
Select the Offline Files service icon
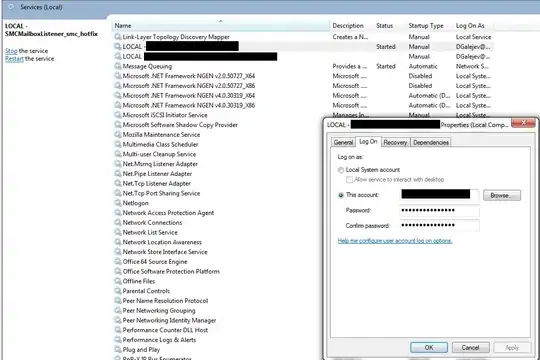click(x=118, y=281)
